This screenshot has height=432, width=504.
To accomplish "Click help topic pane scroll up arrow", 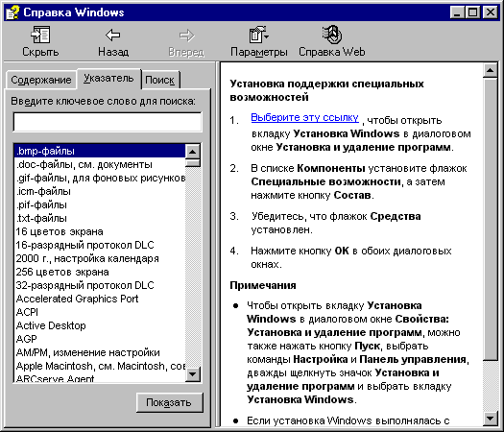I will (491, 70).
